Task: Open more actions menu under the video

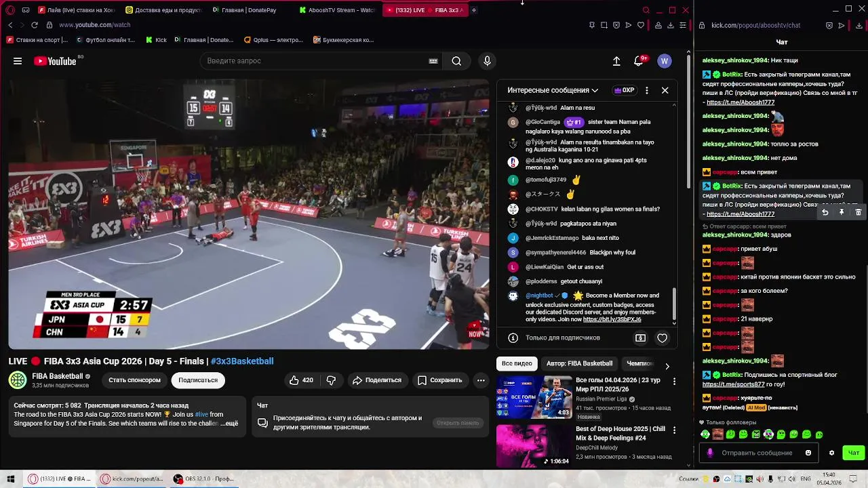Action: 481,380
